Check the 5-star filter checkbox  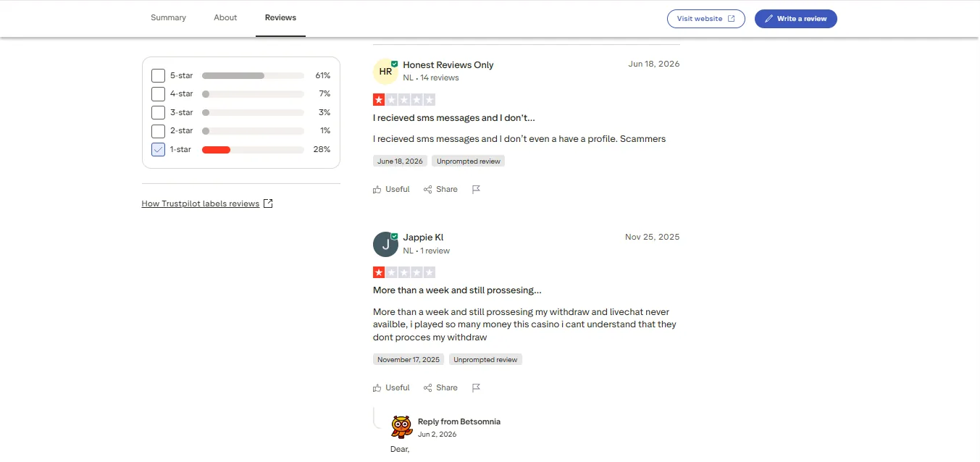click(x=158, y=75)
